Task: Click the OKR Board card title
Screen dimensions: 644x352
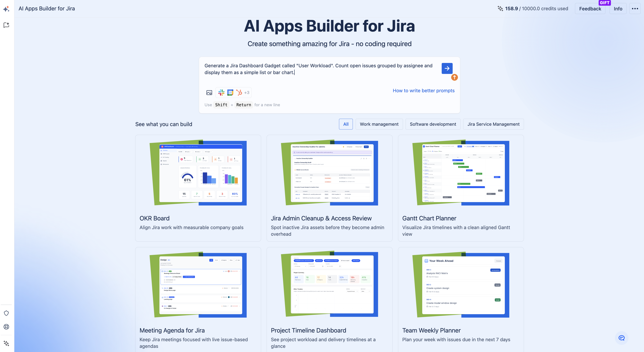Action: pyautogui.click(x=154, y=218)
